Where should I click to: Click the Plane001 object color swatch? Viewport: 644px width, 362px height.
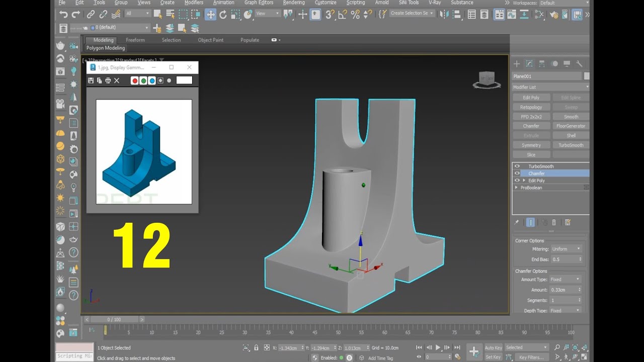tap(587, 76)
